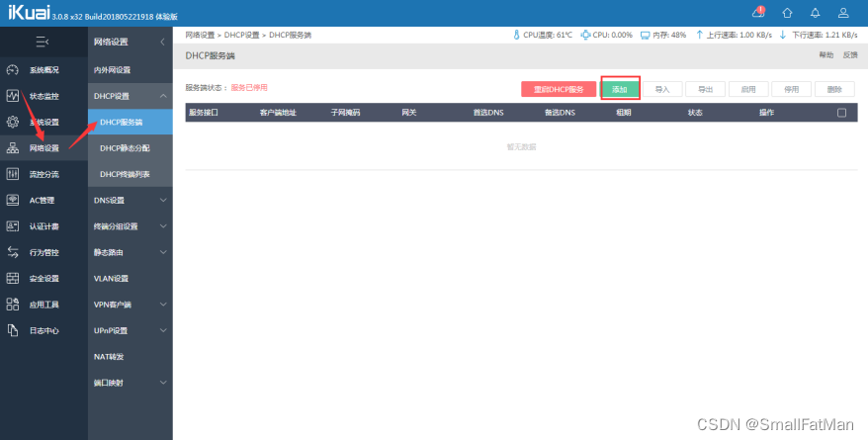Viewport: 868px width, 440px height.
Task: Click the 流控分流 sliders icon
Action: pyautogui.click(x=13, y=174)
